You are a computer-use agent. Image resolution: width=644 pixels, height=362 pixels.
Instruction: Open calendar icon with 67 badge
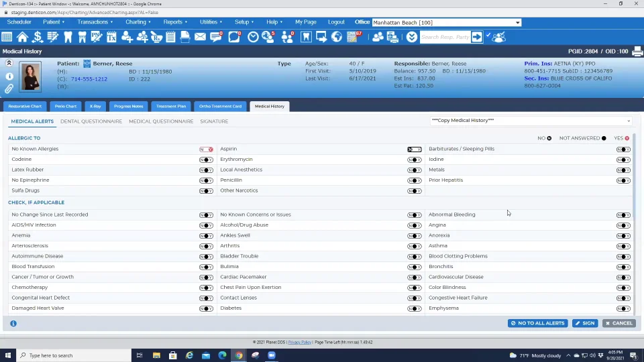tap(354, 37)
